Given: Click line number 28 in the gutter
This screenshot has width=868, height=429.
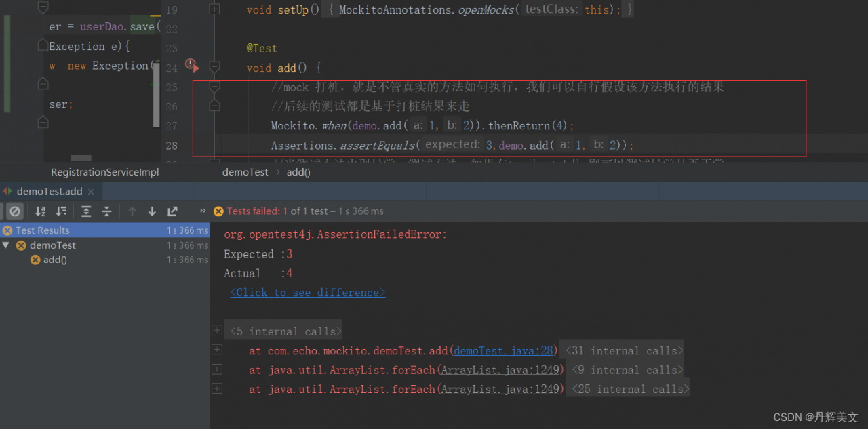Looking at the screenshot, I should coord(171,146).
